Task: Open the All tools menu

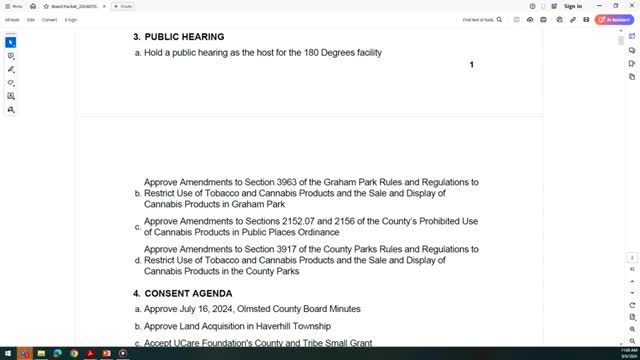Action: point(12,20)
